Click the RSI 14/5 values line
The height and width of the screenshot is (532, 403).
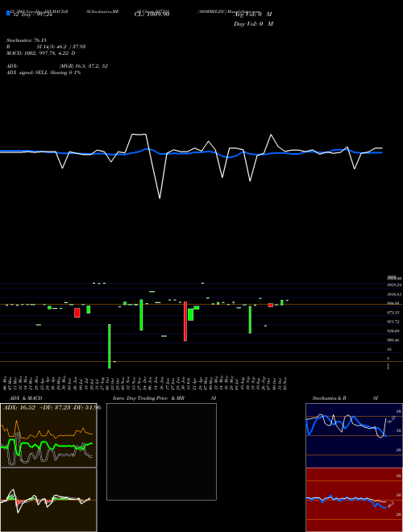46,47
